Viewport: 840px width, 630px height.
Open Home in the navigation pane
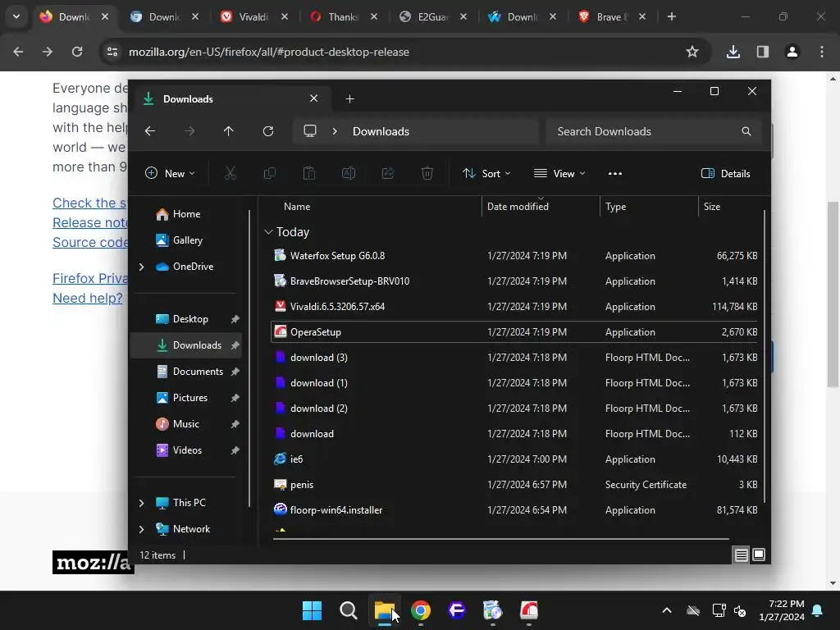(x=186, y=214)
